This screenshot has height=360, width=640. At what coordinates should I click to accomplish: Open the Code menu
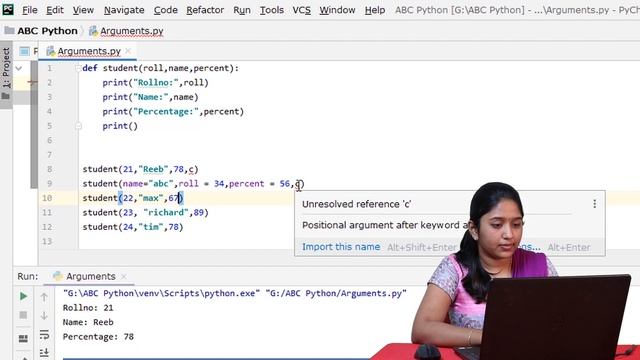(165, 10)
